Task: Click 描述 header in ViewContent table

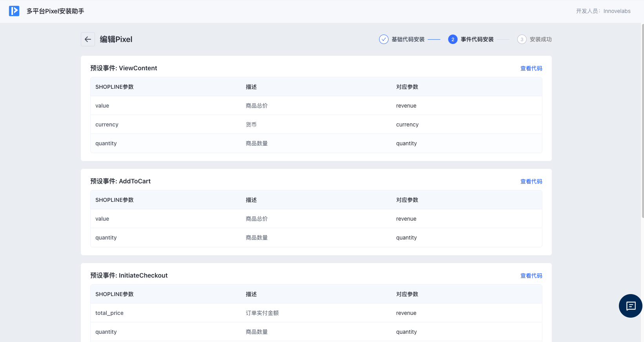Action: (251, 87)
